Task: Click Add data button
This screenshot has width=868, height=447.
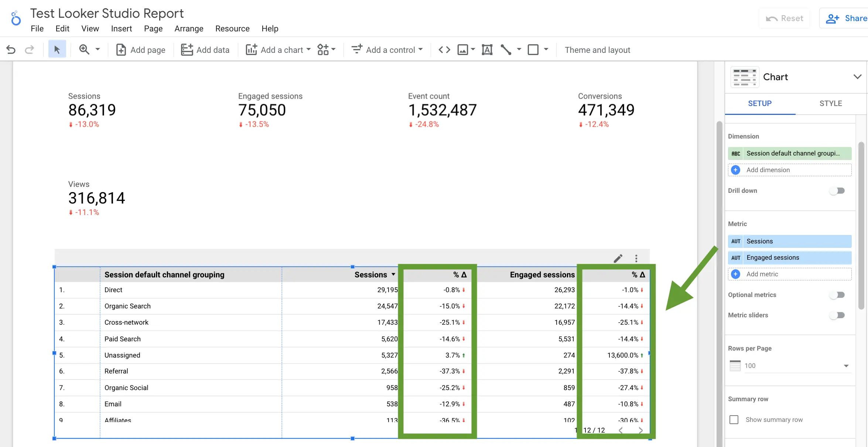Action: [x=205, y=50]
